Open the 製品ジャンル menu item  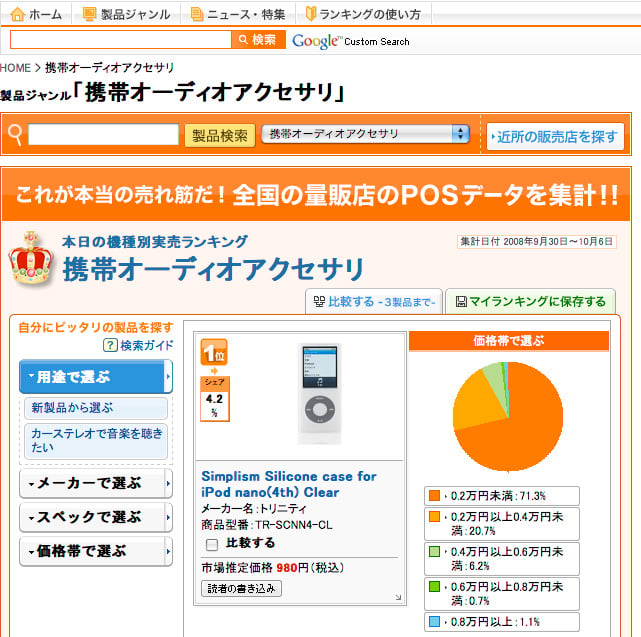coord(126,14)
